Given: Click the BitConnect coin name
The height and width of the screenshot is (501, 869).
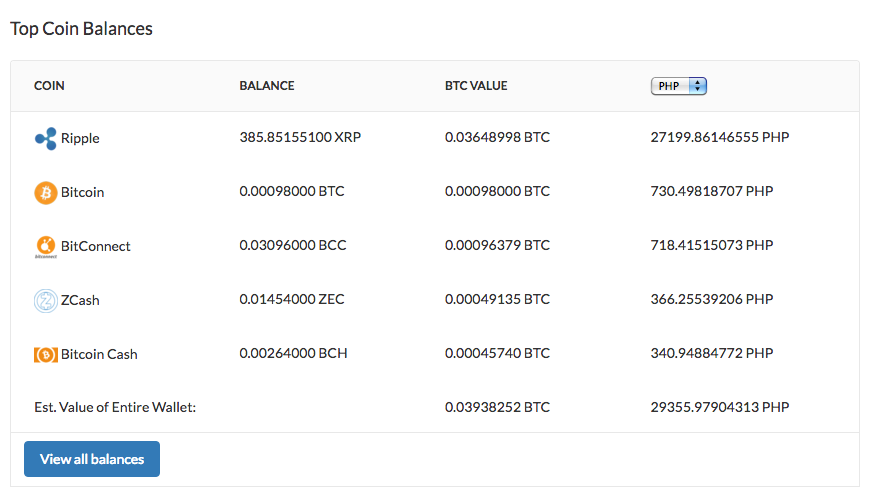Looking at the screenshot, I should click(x=95, y=246).
